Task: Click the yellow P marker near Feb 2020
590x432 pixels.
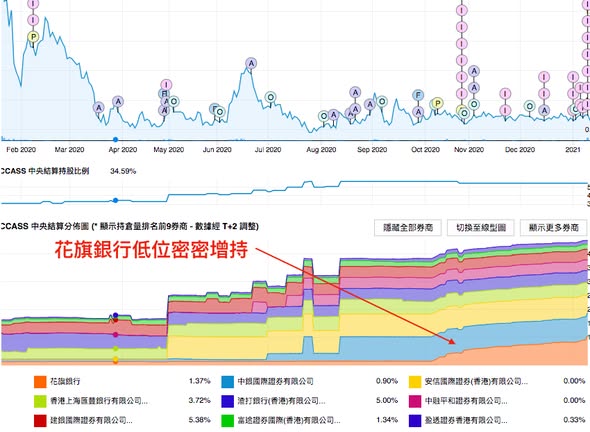Action: [x=33, y=37]
